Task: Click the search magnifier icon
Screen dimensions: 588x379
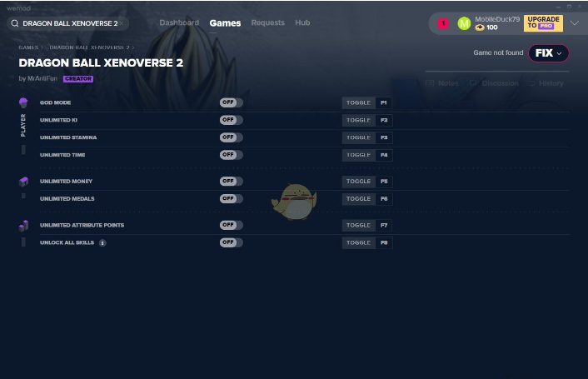Action: point(15,23)
